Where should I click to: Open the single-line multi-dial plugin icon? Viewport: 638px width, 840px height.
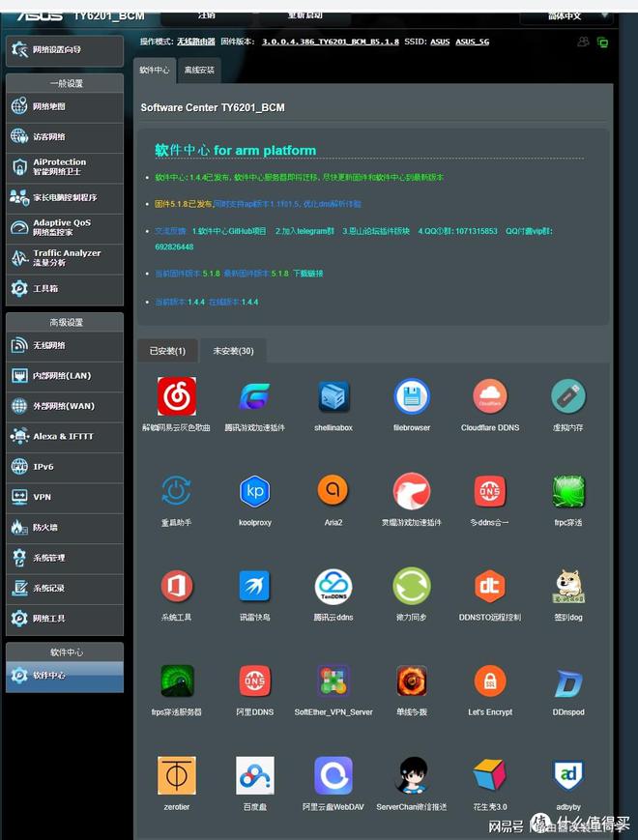(412, 681)
